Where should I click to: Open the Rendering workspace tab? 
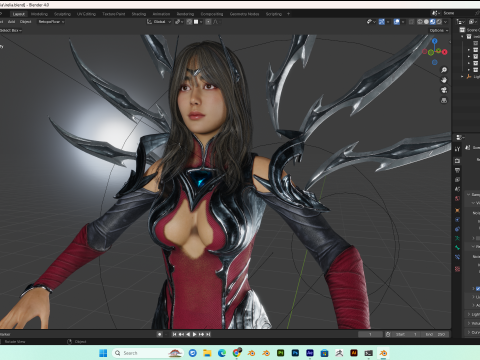tap(185, 14)
